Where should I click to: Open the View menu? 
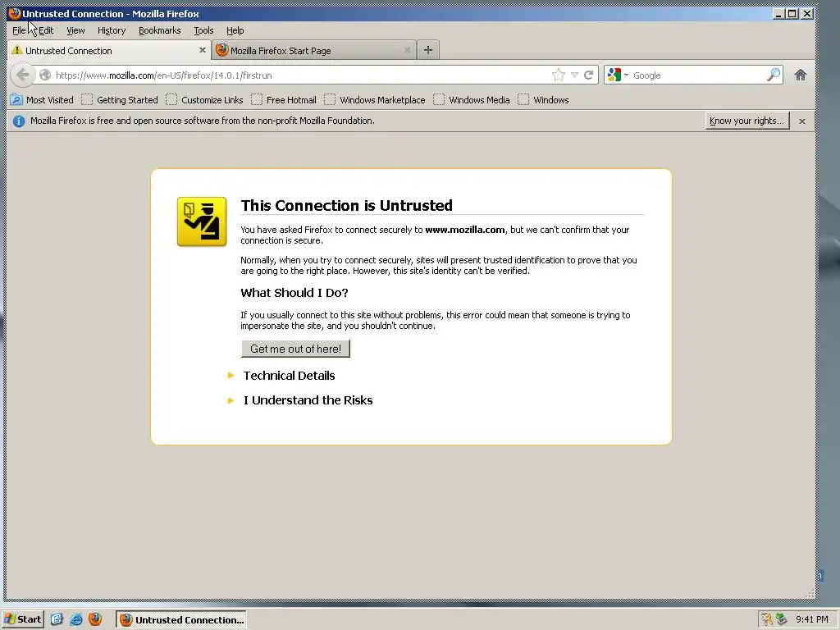click(x=75, y=30)
